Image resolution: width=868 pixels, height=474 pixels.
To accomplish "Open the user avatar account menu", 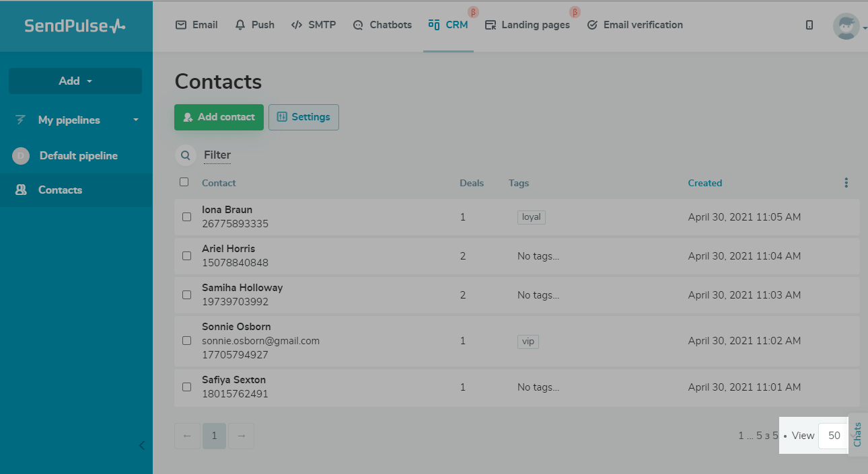I will tap(846, 26).
